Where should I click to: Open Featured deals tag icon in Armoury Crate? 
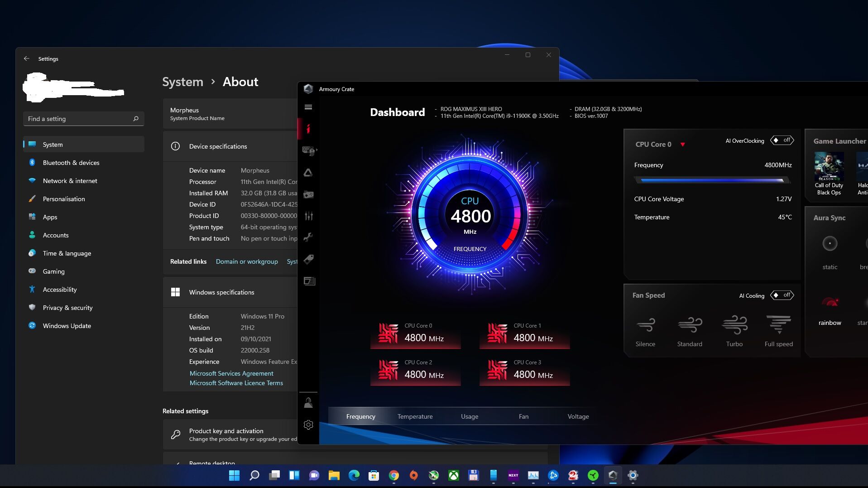point(308,259)
